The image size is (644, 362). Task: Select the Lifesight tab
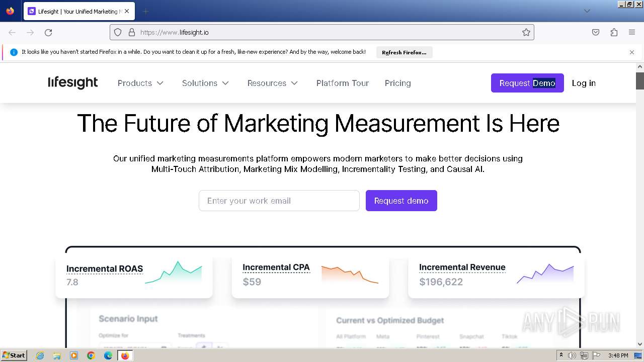pyautogui.click(x=79, y=11)
